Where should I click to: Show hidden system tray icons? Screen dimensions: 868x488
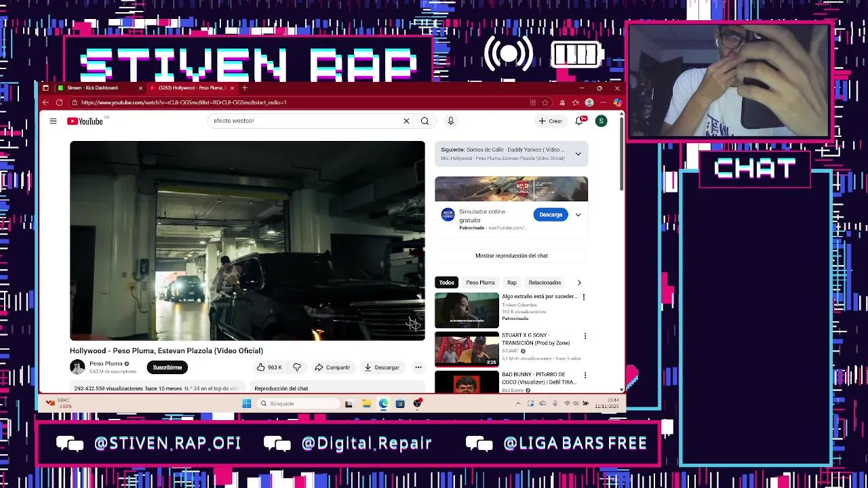point(518,403)
